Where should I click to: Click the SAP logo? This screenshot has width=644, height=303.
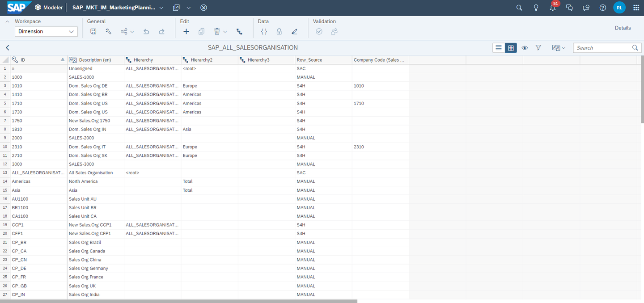(x=19, y=7)
